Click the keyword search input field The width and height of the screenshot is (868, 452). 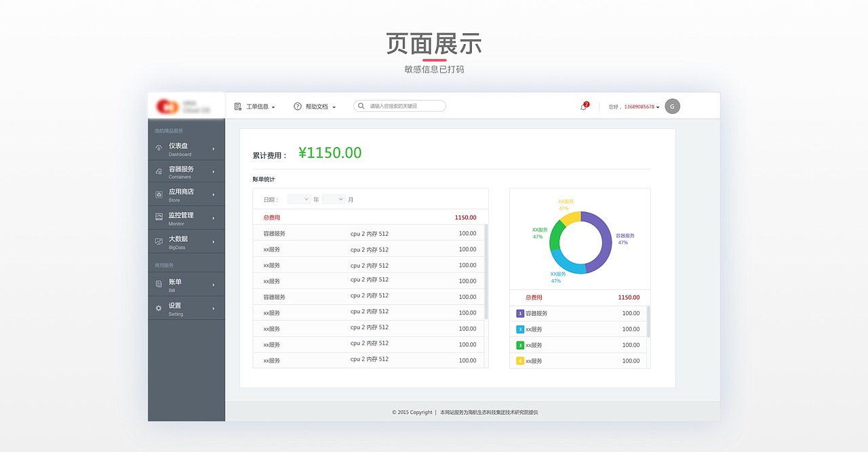(x=399, y=106)
